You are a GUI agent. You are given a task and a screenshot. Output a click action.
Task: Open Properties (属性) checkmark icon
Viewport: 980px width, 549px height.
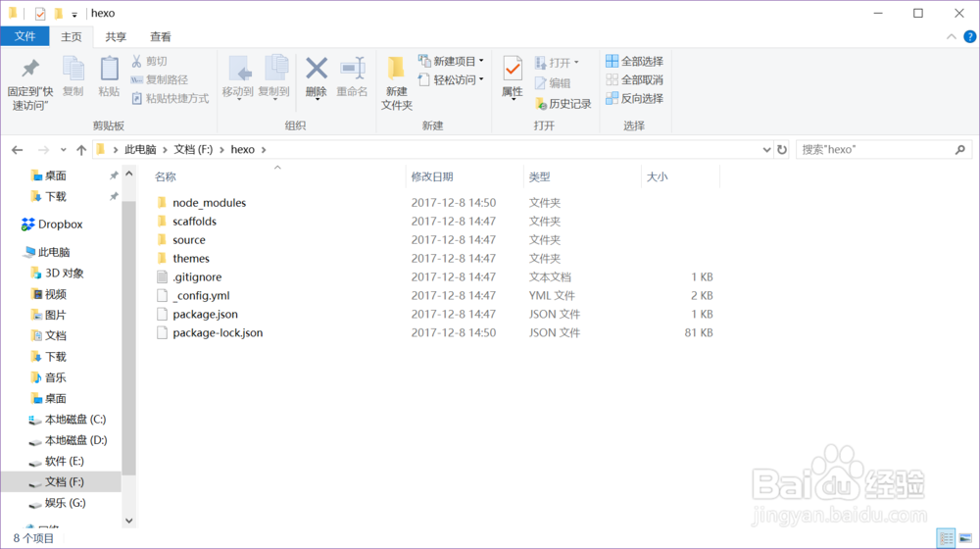[513, 69]
